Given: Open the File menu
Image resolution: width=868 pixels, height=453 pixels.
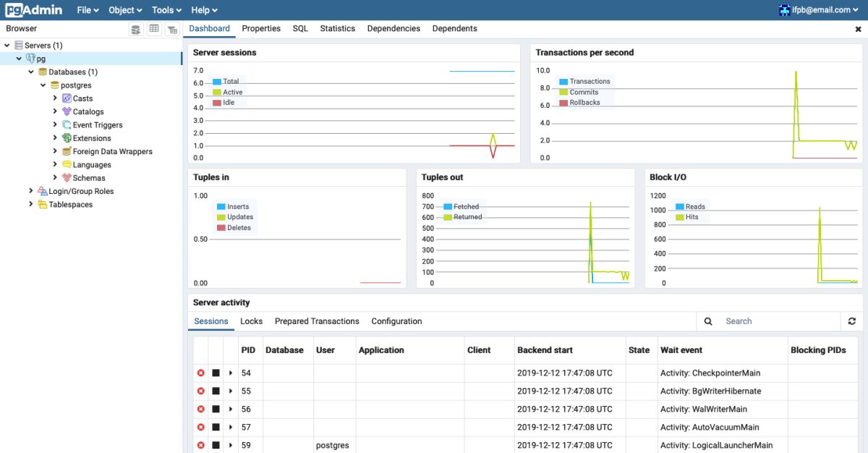Looking at the screenshot, I should click(88, 10).
